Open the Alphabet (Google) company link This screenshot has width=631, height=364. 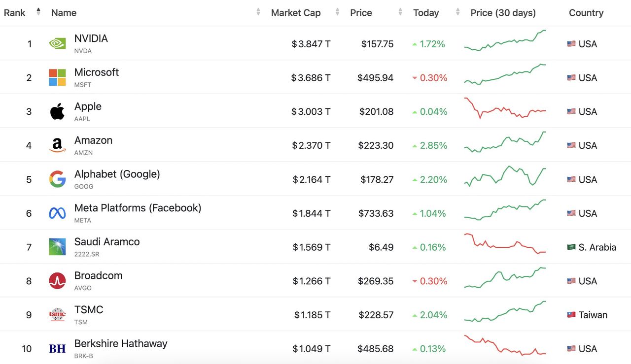click(117, 174)
